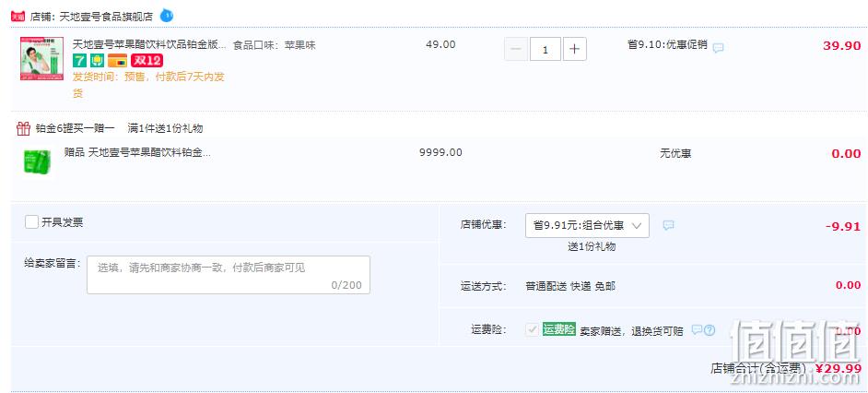Decrease quantity with the minus button
This screenshot has width=868, height=393.
tap(516, 49)
